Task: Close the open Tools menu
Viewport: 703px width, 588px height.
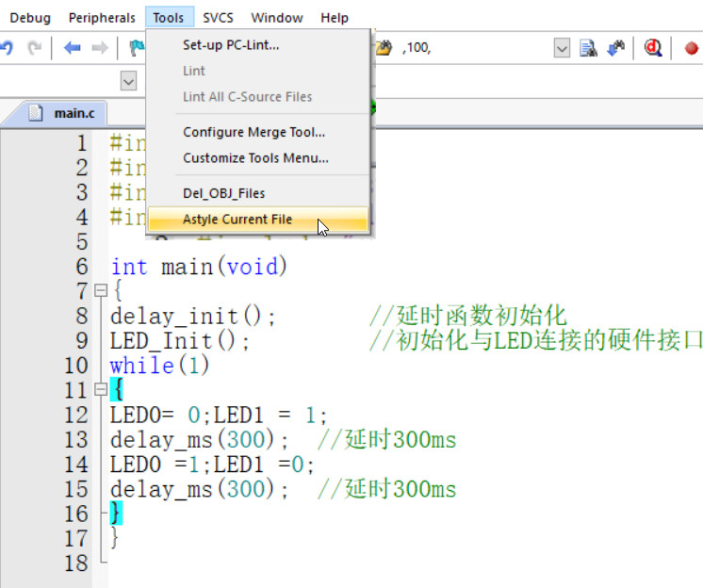Action: pyautogui.click(x=169, y=18)
